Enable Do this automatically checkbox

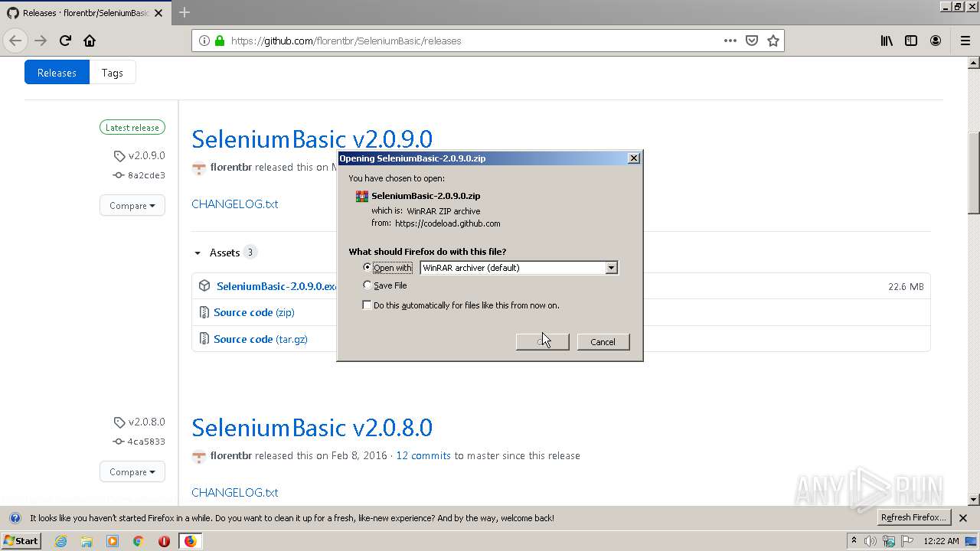pyautogui.click(x=367, y=305)
